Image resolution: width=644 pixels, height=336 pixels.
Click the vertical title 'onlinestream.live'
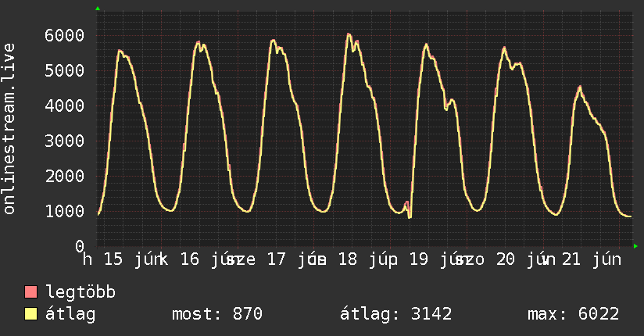(9, 129)
